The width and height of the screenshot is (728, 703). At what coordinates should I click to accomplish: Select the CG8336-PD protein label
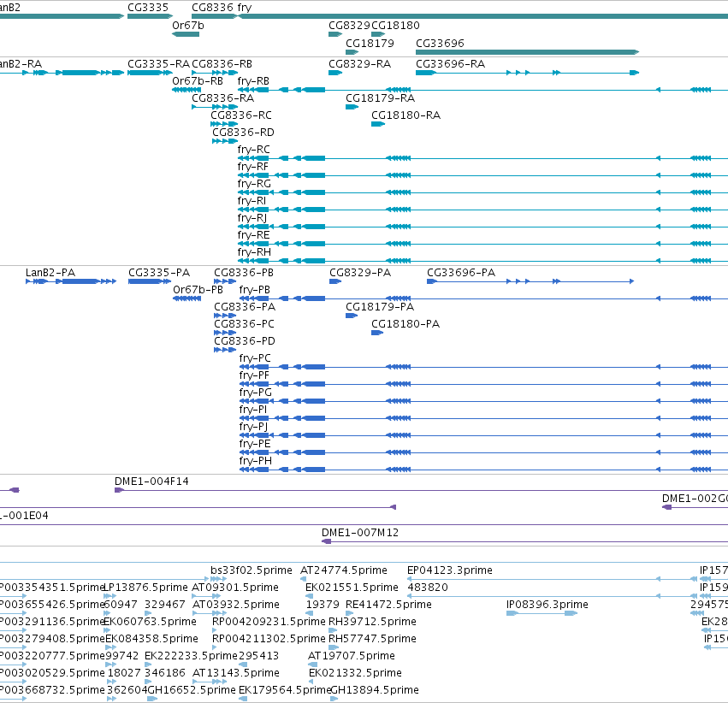245,341
